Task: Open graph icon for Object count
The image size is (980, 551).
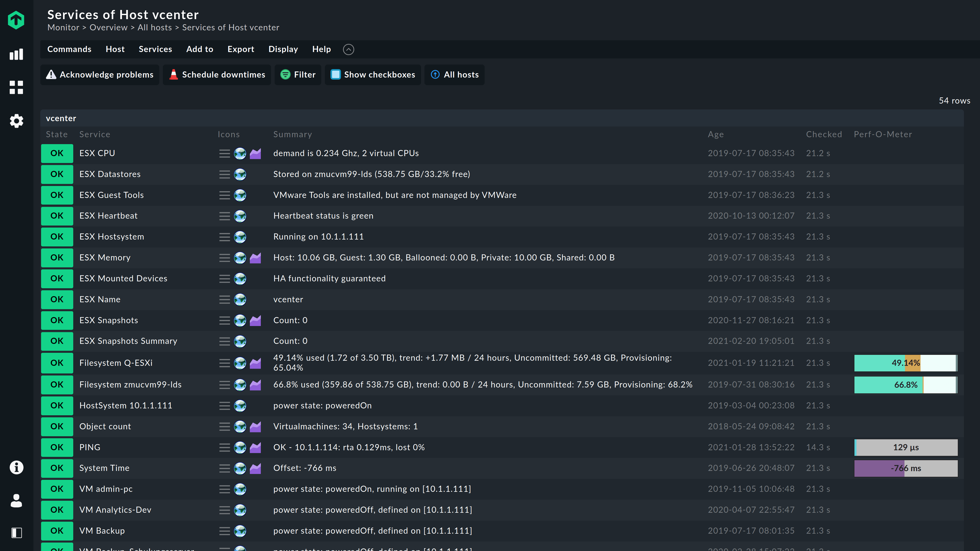Action: pos(255,427)
